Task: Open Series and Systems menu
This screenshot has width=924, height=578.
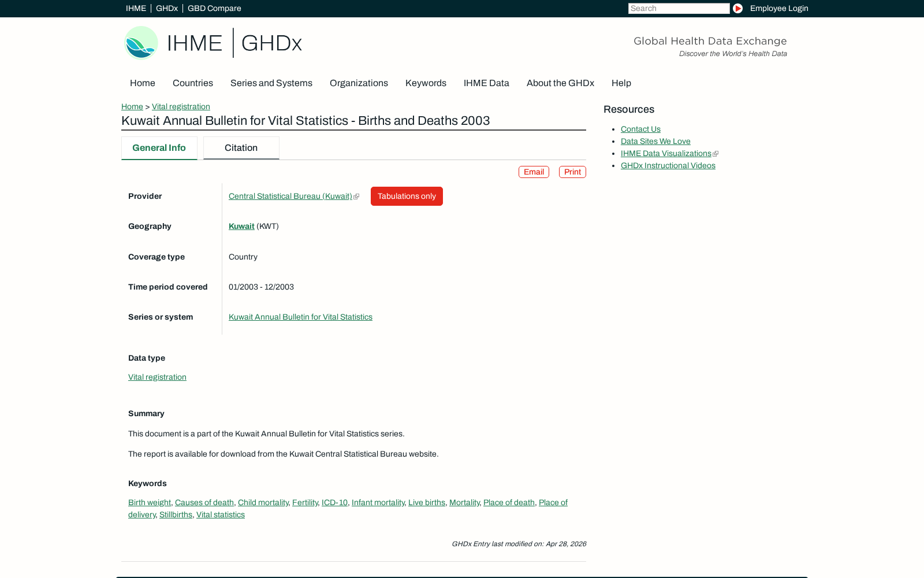Action: [271, 83]
